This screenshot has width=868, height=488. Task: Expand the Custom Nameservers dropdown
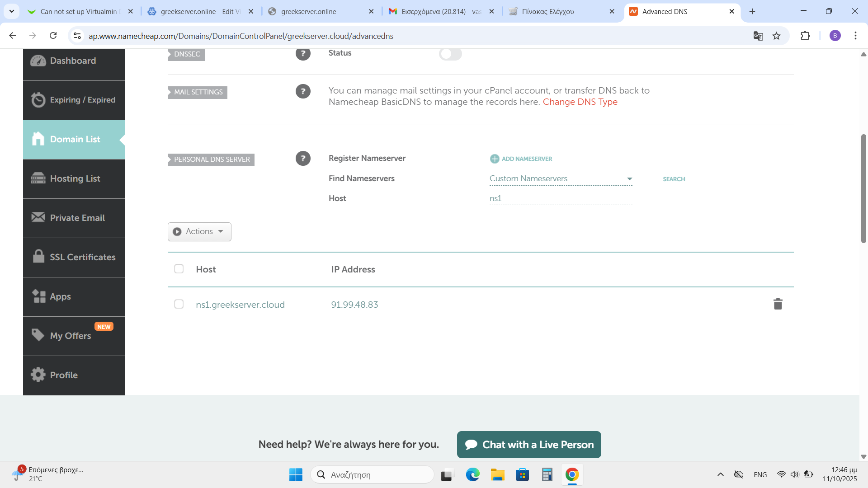(561, 179)
